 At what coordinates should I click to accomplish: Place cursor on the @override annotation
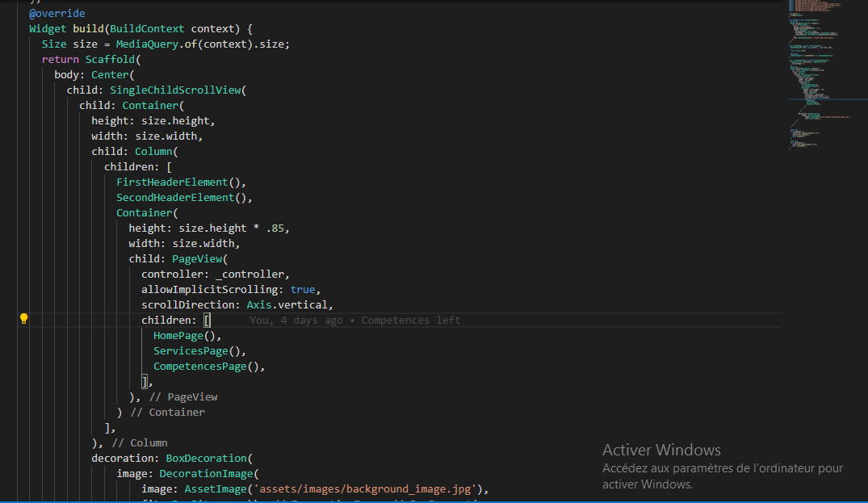coord(57,13)
